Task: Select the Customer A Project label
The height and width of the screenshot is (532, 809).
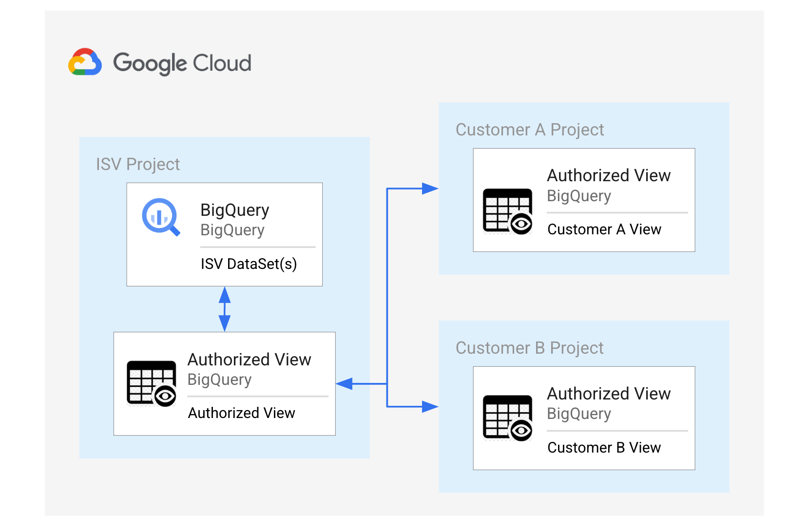Action: (x=530, y=130)
